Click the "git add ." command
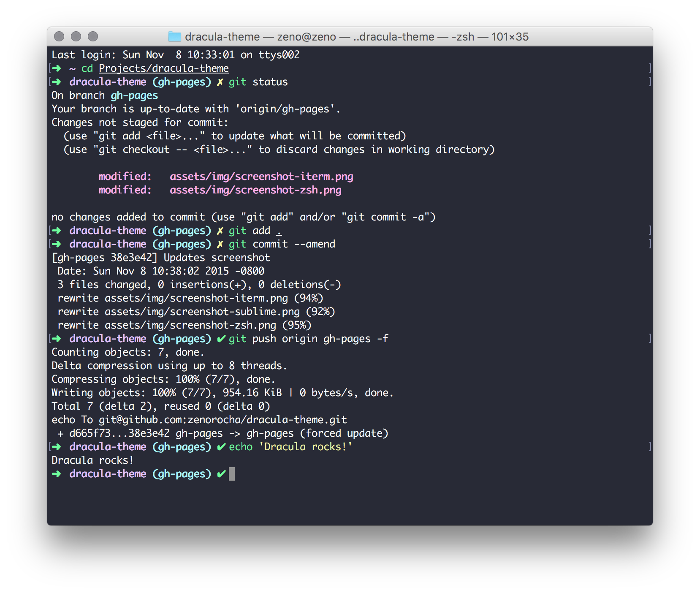The width and height of the screenshot is (700, 593). coord(255,231)
